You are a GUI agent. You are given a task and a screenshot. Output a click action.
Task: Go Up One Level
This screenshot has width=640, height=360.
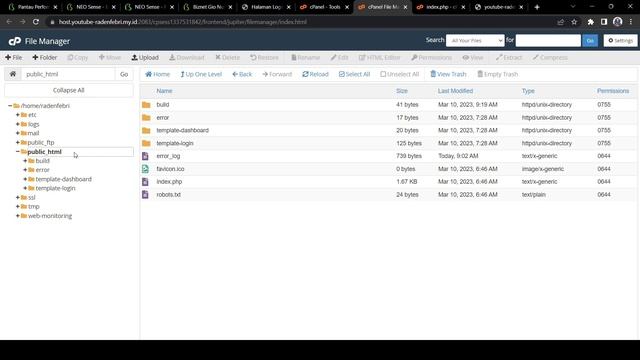pyautogui.click(x=201, y=74)
